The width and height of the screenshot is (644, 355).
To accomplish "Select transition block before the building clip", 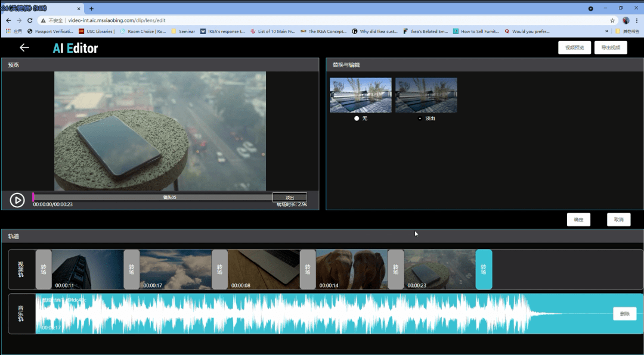I will pos(44,269).
